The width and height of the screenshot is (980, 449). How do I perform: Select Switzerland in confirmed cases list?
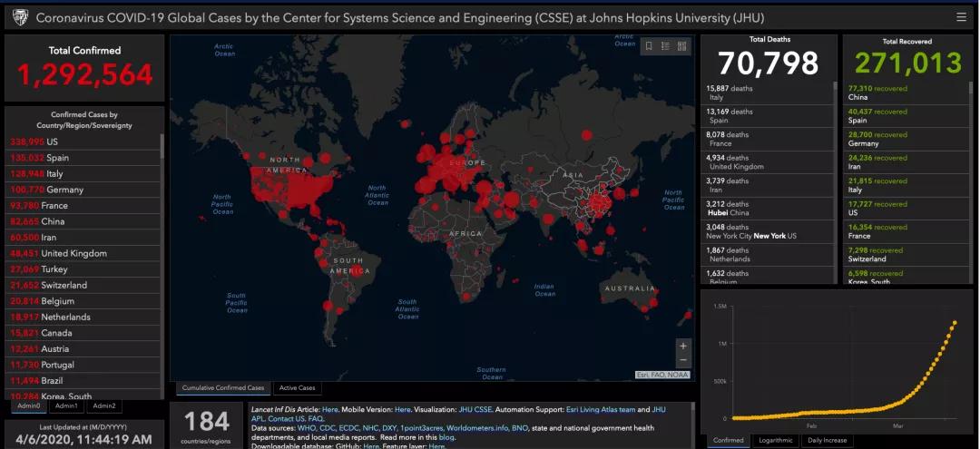coord(82,286)
